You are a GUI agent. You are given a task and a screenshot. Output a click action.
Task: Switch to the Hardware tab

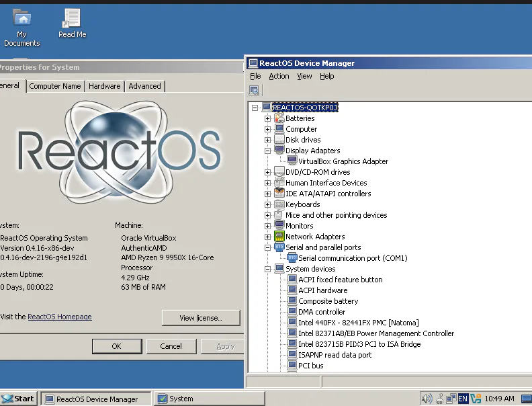tap(105, 86)
